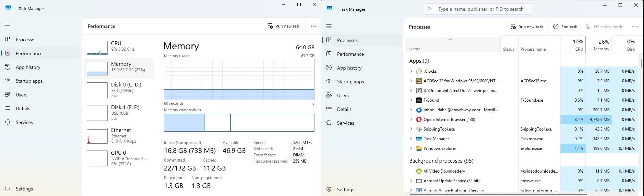Expand the ACDSee 32 app entry
This screenshot has width=644, height=196.
pyautogui.click(x=411, y=81)
